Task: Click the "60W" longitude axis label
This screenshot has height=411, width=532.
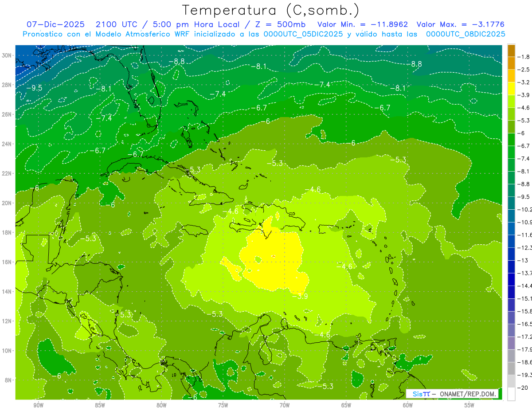Action: click(408, 405)
